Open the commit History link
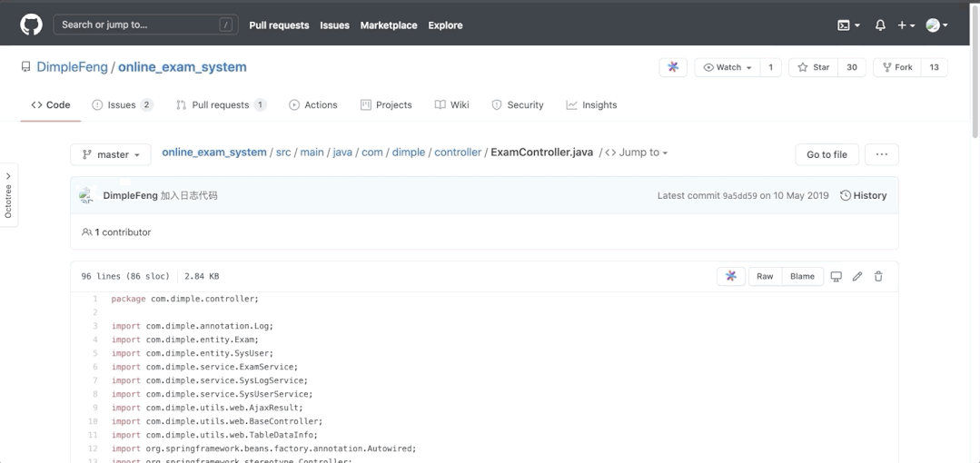Viewport: 980px width, 463px height. pyautogui.click(x=863, y=195)
